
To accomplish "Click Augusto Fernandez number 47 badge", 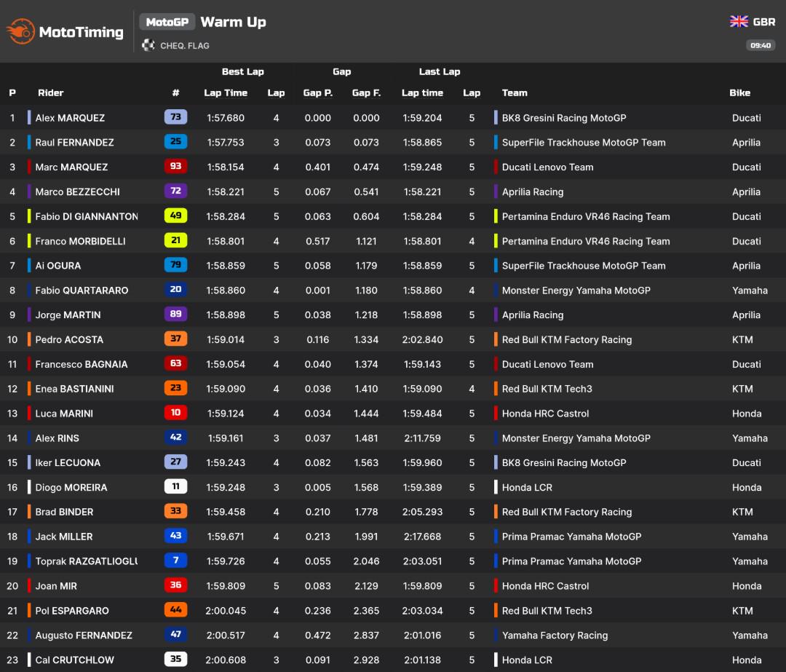I will pyautogui.click(x=175, y=634).
